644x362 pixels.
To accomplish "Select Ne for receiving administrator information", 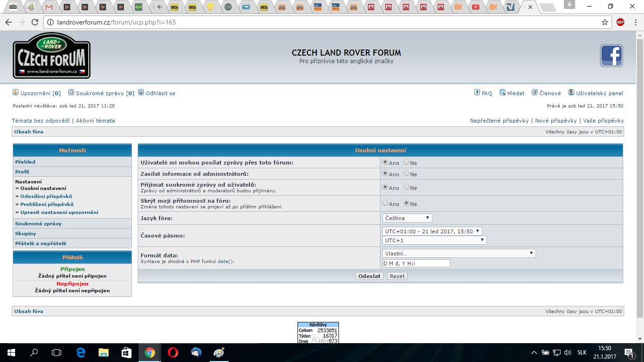I will [x=406, y=173].
